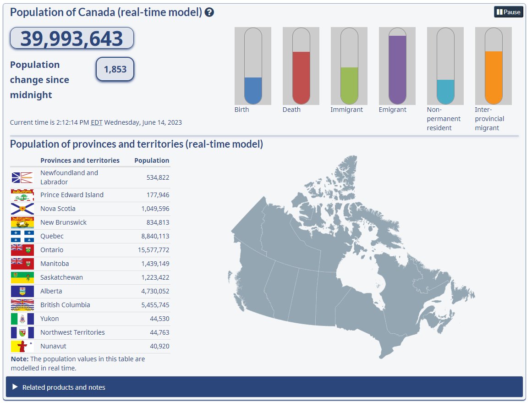Select the Death indicator gauge

point(301,66)
